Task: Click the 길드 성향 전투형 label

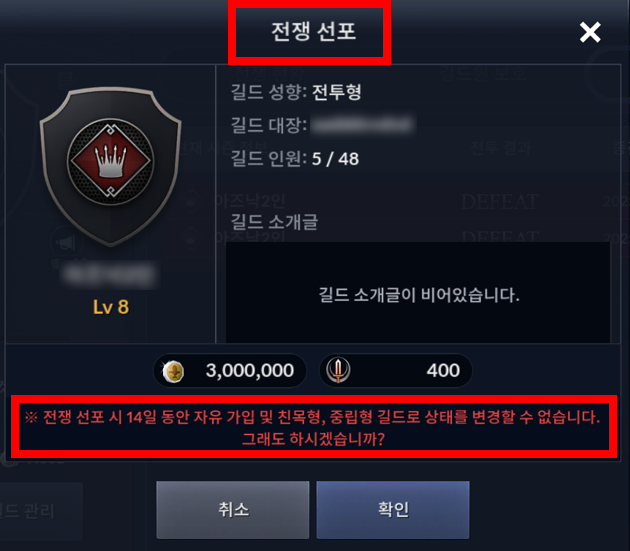Action: 296,92
